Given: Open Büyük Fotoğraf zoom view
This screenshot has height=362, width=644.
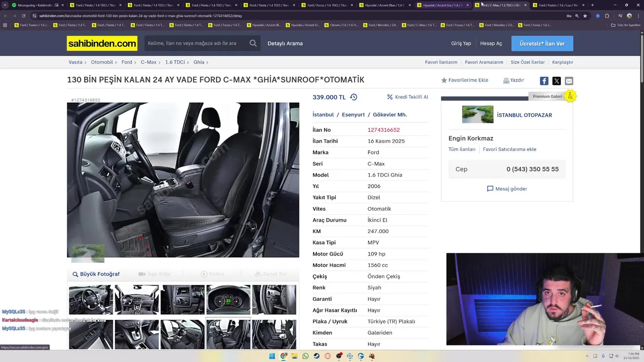Looking at the screenshot, I should pyautogui.click(x=96, y=274).
